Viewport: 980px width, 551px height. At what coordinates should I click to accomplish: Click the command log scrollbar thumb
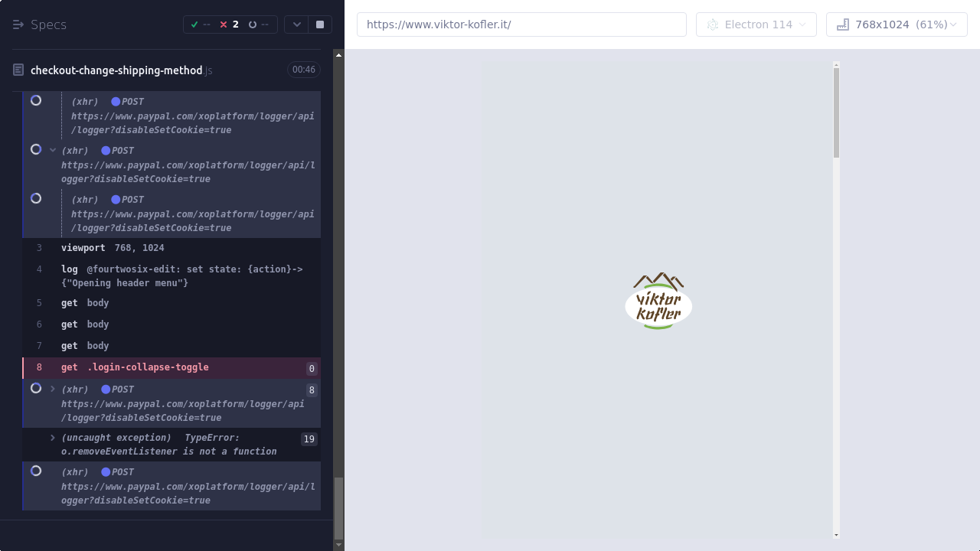click(339, 508)
